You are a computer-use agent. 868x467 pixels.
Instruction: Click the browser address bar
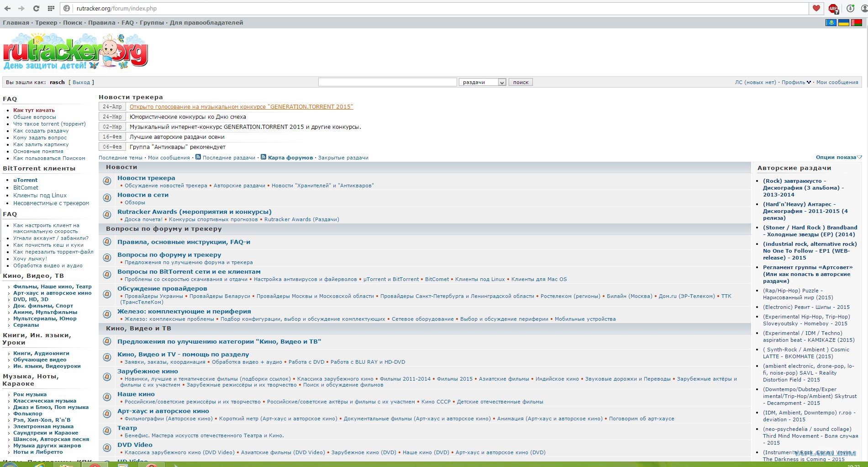(x=434, y=8)
